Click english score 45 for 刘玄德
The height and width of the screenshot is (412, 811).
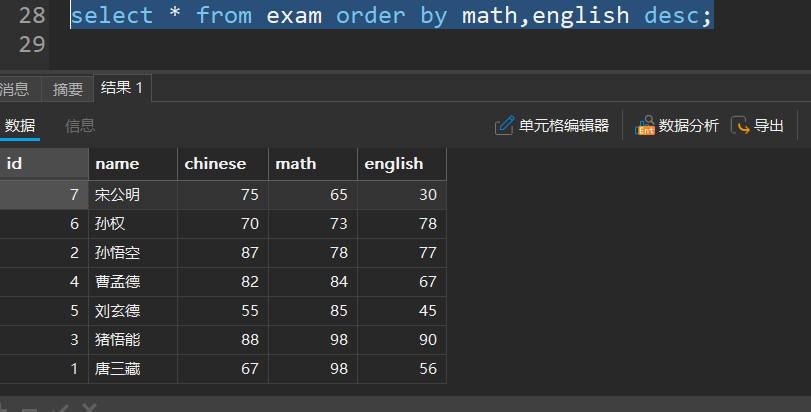click(402, 311)
